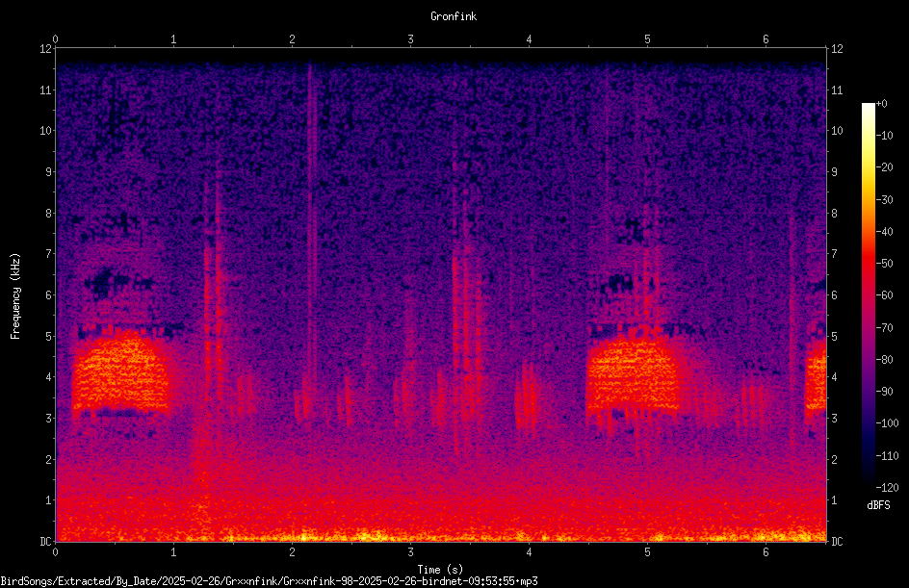Click the 'DC' label on left axis

point(46,541)
